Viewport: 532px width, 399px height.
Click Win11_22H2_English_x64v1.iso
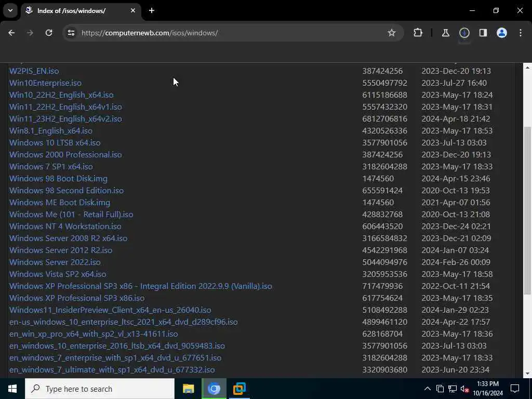(65, 107)
